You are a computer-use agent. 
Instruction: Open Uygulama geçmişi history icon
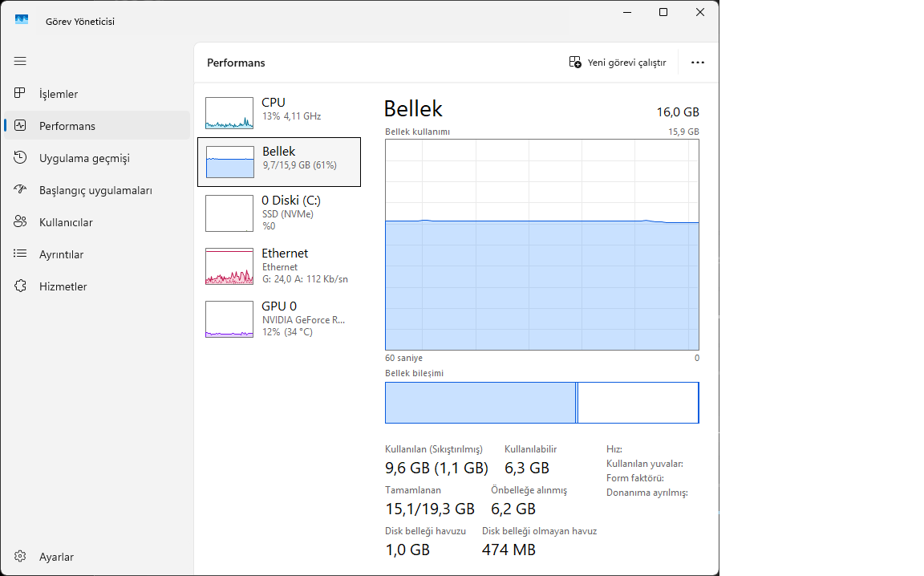point(21,158)
